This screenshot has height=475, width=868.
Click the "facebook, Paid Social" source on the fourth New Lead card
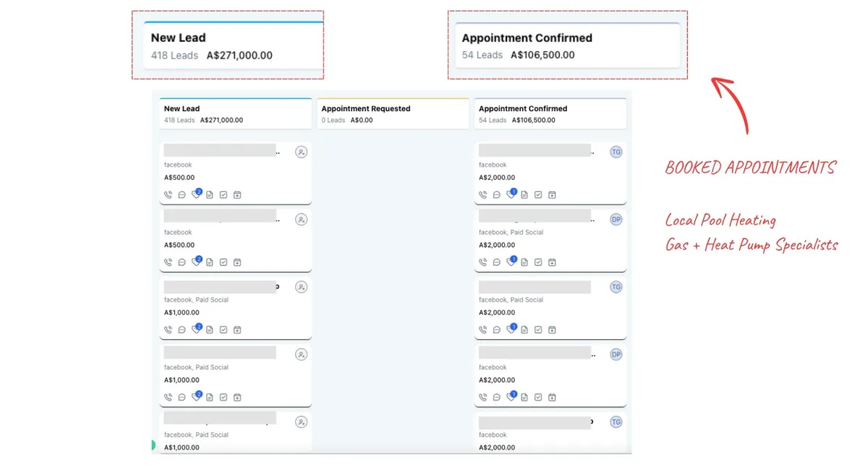(197, 367)
